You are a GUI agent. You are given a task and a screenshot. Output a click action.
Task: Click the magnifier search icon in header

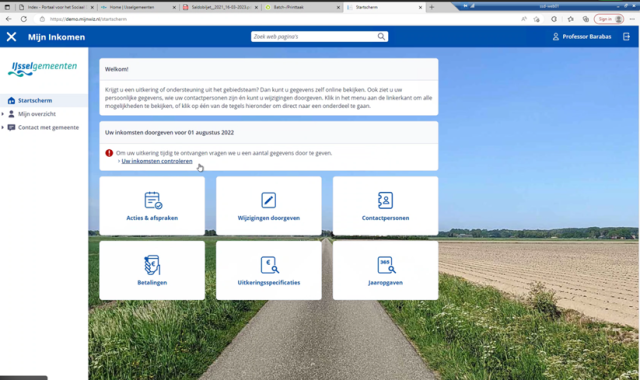pyautogui.click(x=381, y=36)
